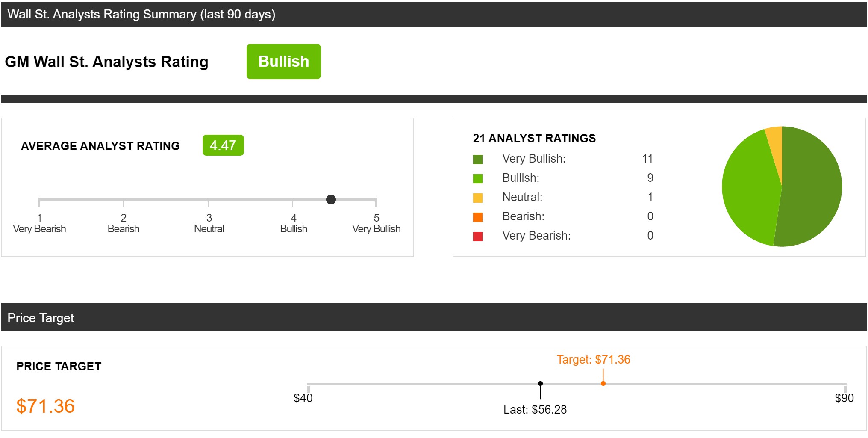
Task: Click the Price Target section header
Action: pos(41,318)
